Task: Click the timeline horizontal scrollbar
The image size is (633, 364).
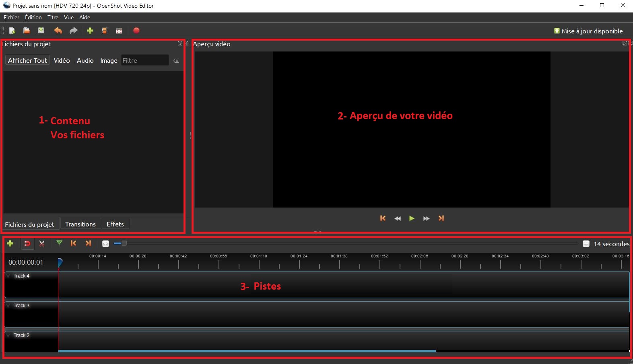Action: coord(247,351)
